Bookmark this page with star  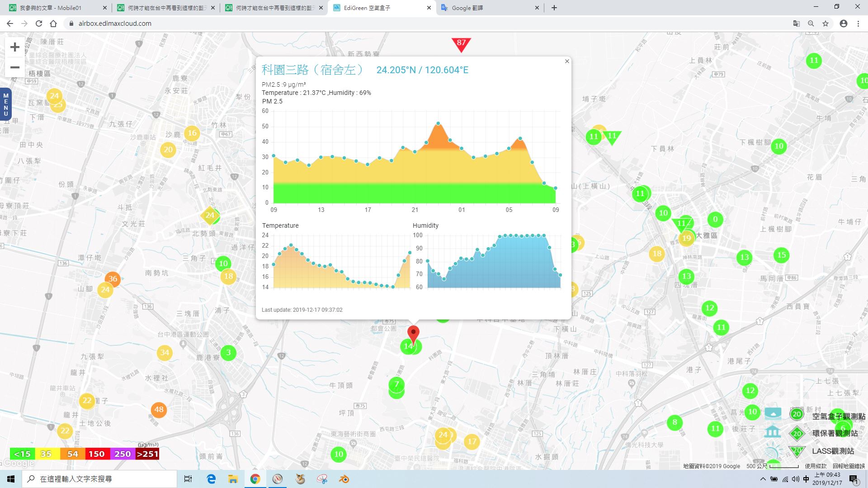[826, 23]
